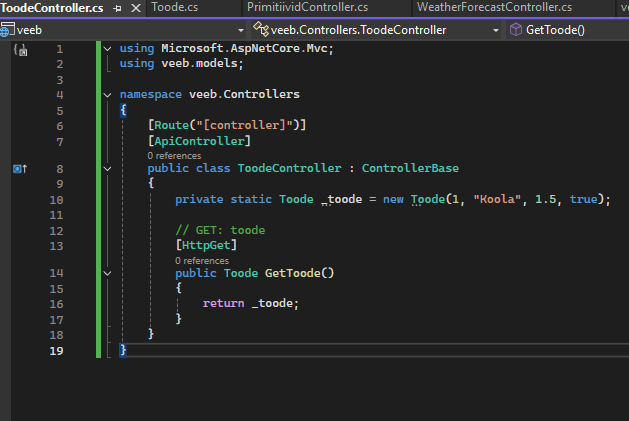Image resolution: width=629 pixels, height=421 pixels.
Task: Close the ToodeController.cs tab
Action: tap(135, 8)
